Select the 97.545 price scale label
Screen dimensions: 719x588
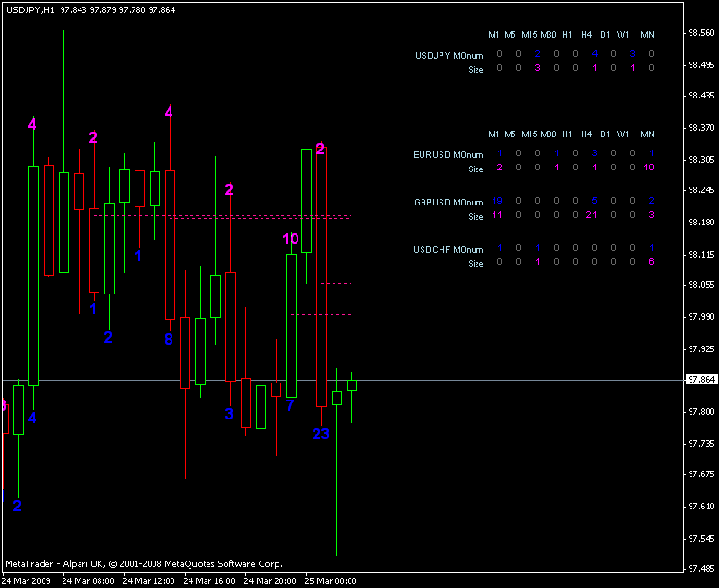[702, 538]
